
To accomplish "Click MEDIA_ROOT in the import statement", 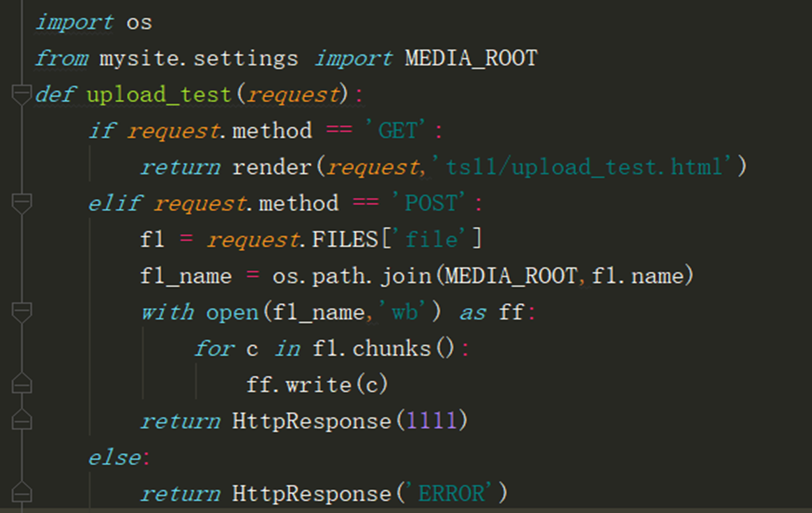I will [472, 59].
